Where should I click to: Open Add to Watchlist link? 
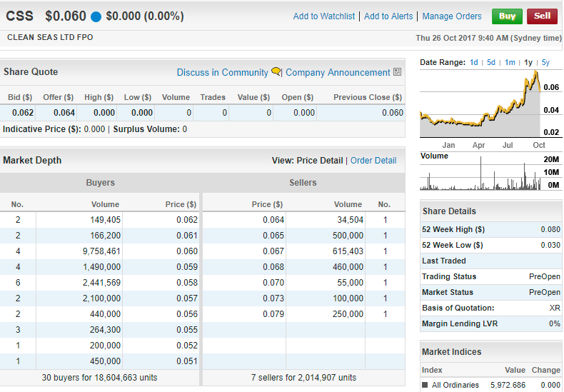323,16
